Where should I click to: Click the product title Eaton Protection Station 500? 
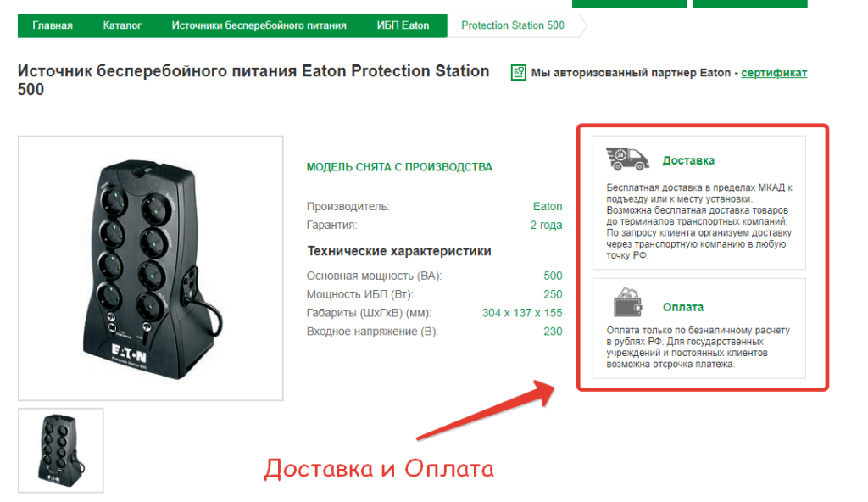(253, 81)
